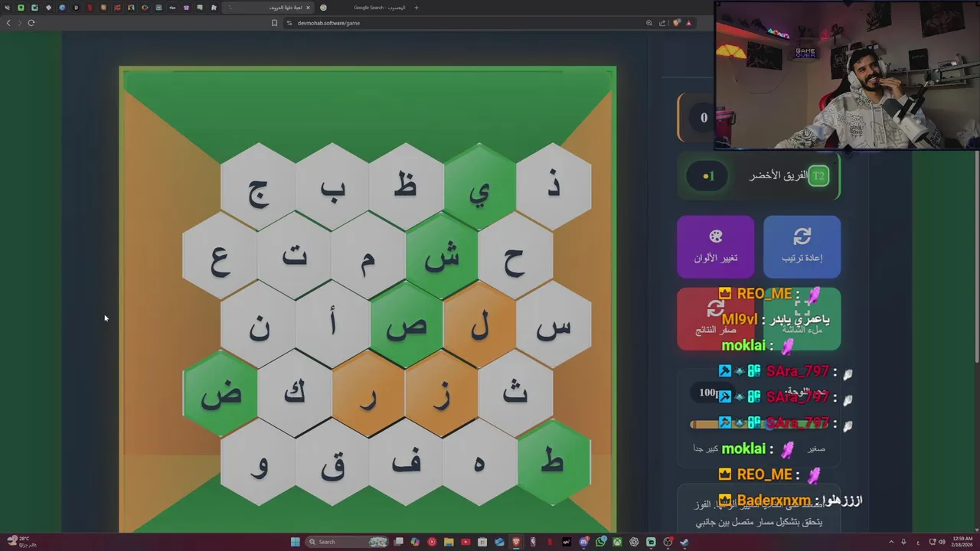Reload the page with the refresh icon

click(x=31, y=23)
